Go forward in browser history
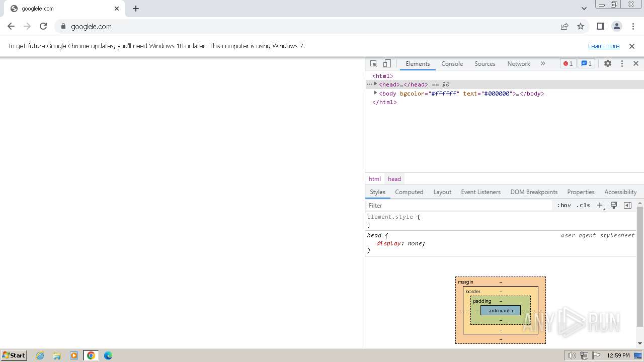Screen dimensions: 644x362 point(27,26)
